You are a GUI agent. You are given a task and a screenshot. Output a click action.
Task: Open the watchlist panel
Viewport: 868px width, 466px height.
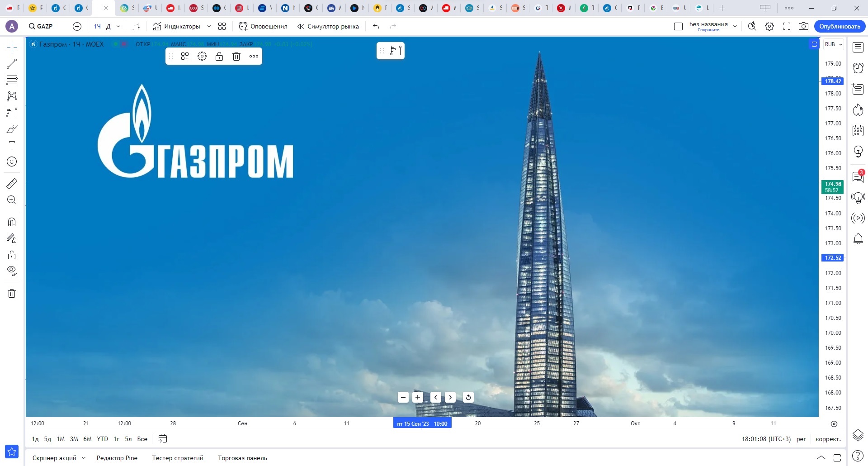[858, 47]
